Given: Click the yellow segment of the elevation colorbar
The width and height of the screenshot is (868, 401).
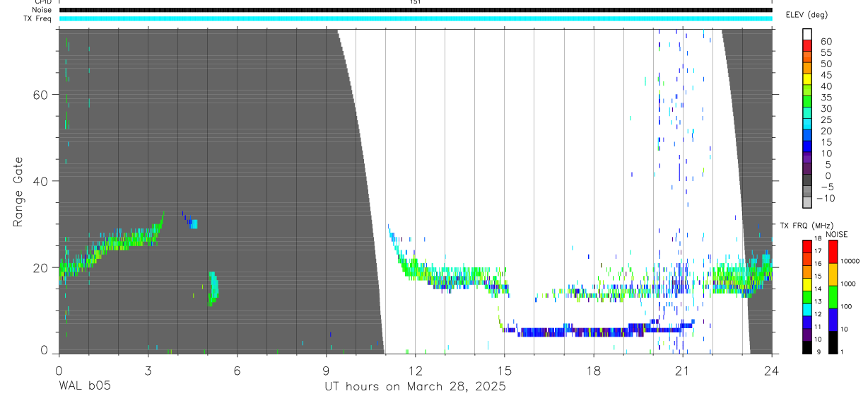Looking at the screenshot, I should [807, 79].
